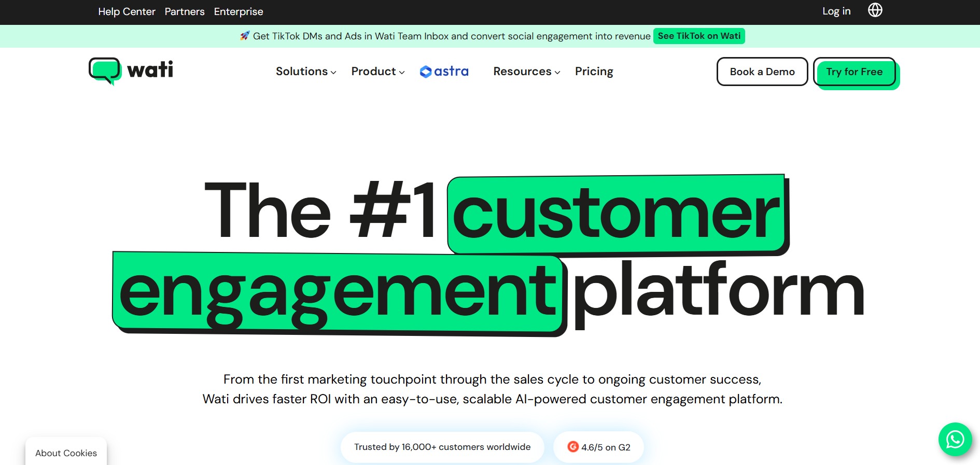Screen dimensions: 980x465
Task: Open the About Cookies panel
Action: pyautogui.click(x=66, y=453)
